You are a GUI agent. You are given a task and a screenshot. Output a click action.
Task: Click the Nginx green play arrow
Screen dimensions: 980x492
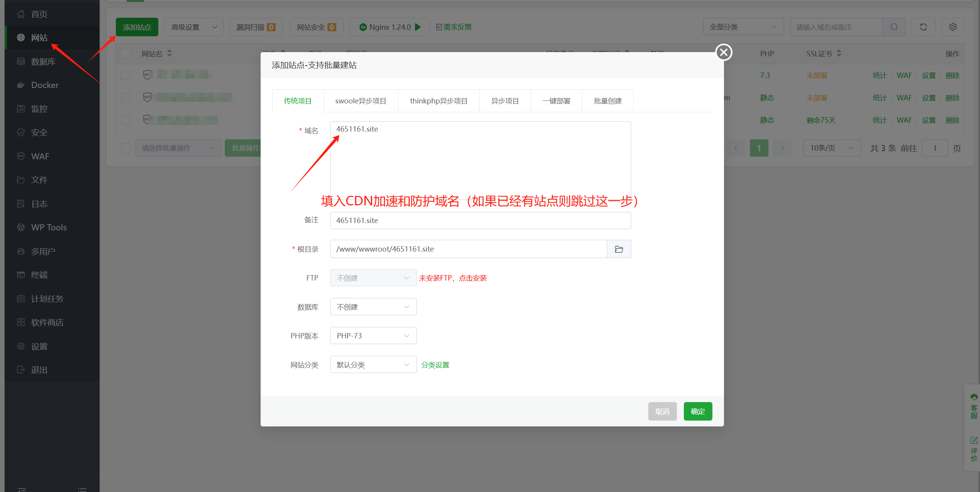pos(418,27)
